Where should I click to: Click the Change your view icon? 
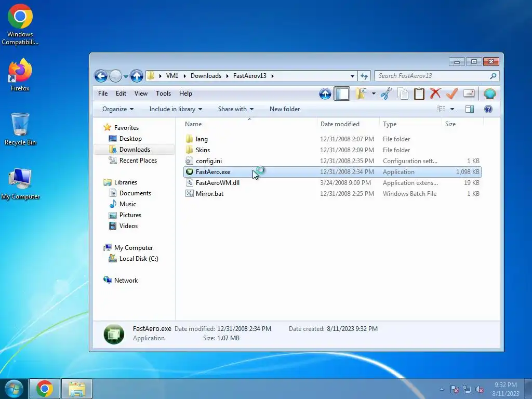(441, 109)
